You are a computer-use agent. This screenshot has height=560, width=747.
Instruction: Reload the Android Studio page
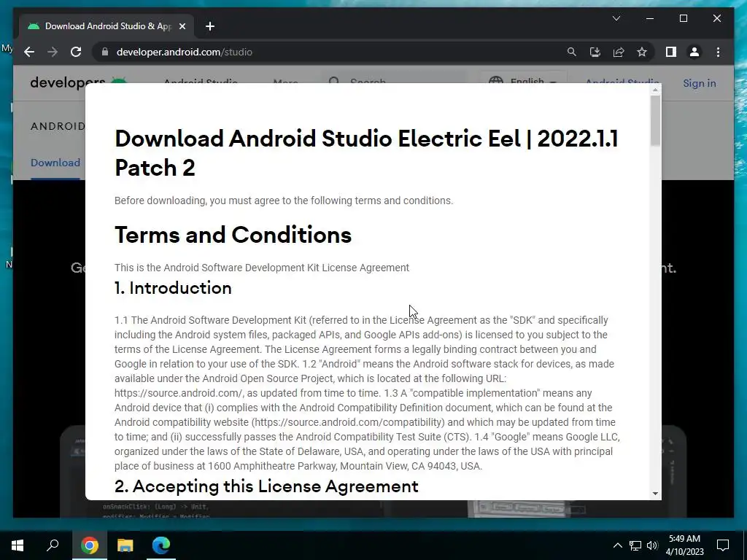pyautogui.click(x=76, y=52)
